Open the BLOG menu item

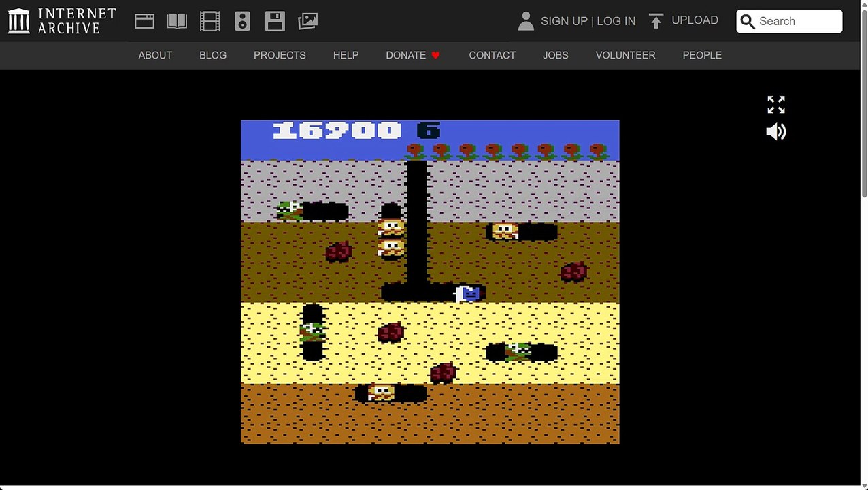(x=213, y=55)
